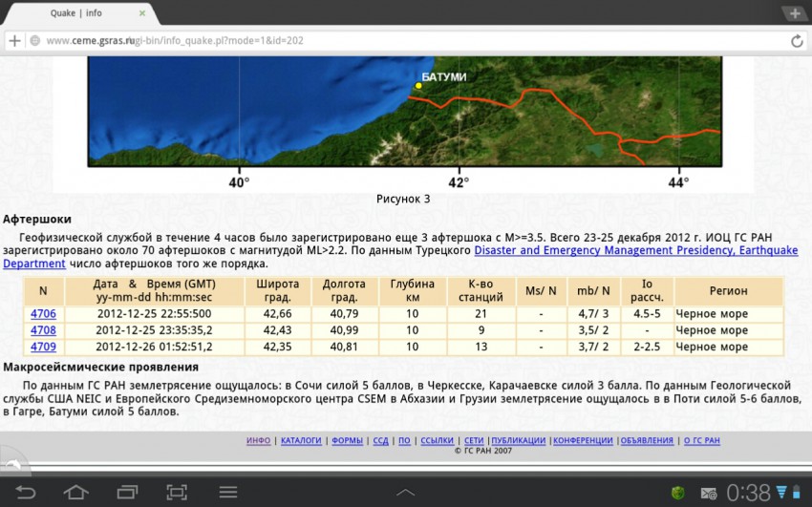Open the КАТАЛОГИ footer link
The width and height of the screenshot is (812, 507).
tap(301, 440)
